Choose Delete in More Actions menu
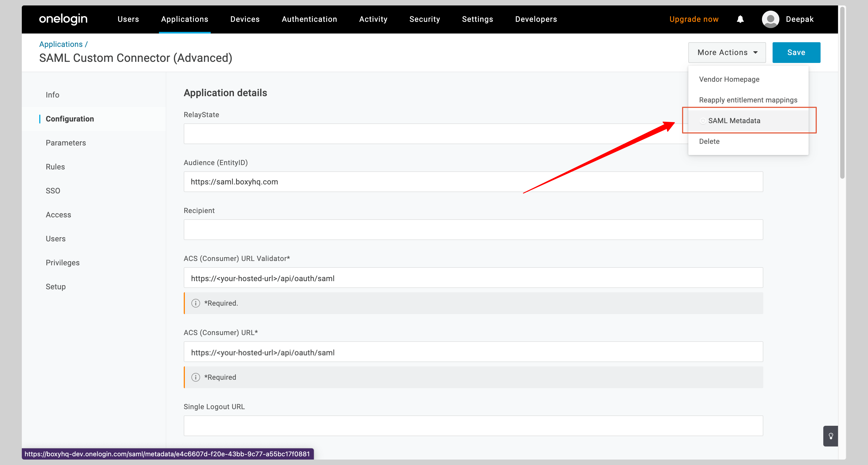 pos(709,141)
